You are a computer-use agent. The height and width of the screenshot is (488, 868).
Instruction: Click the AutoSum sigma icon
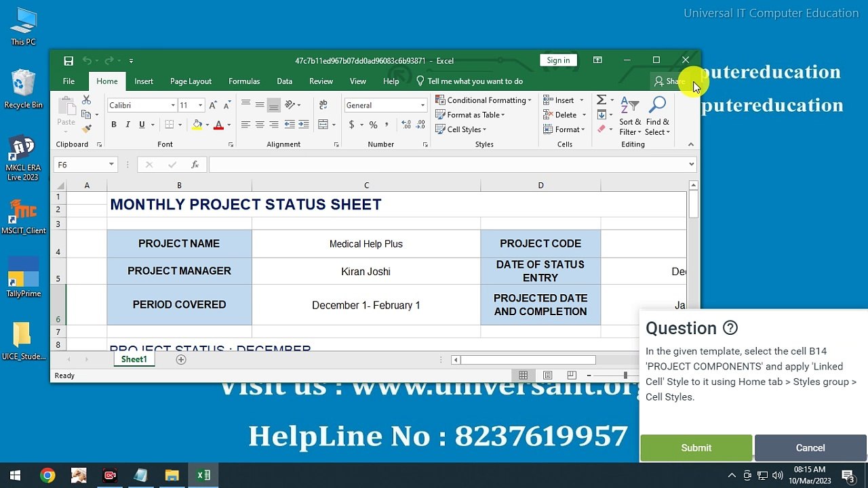[601, 100]
